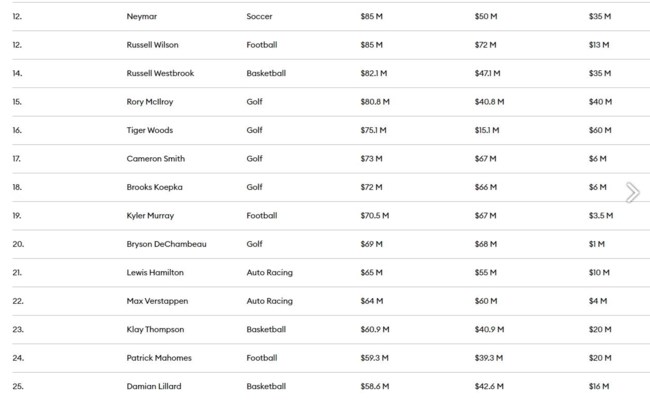Select Klay Thompson's name
The width and height of the screenshot is (650, 400).
155,329
